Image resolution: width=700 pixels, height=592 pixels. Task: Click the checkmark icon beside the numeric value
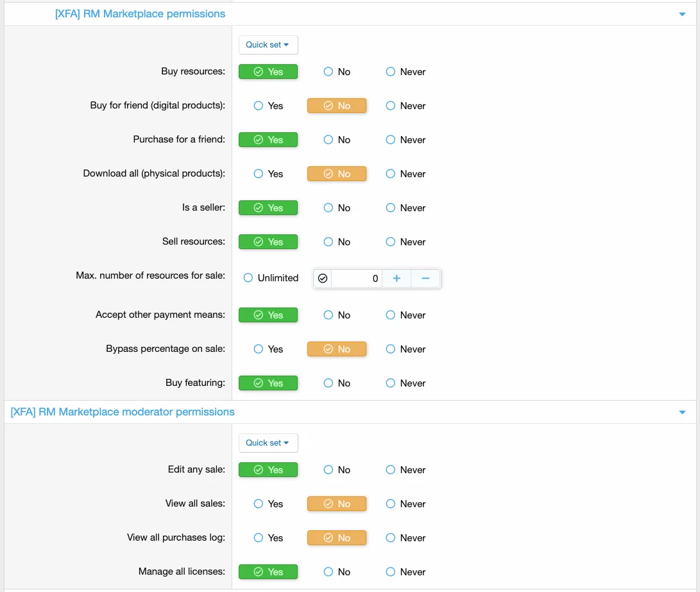click(x=323, y=279)
